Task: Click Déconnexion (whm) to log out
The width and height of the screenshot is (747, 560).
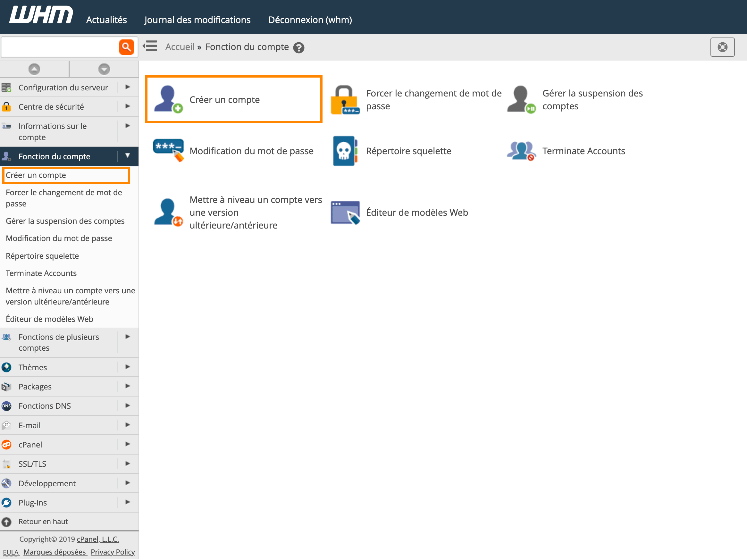Action: coord(310,20)
